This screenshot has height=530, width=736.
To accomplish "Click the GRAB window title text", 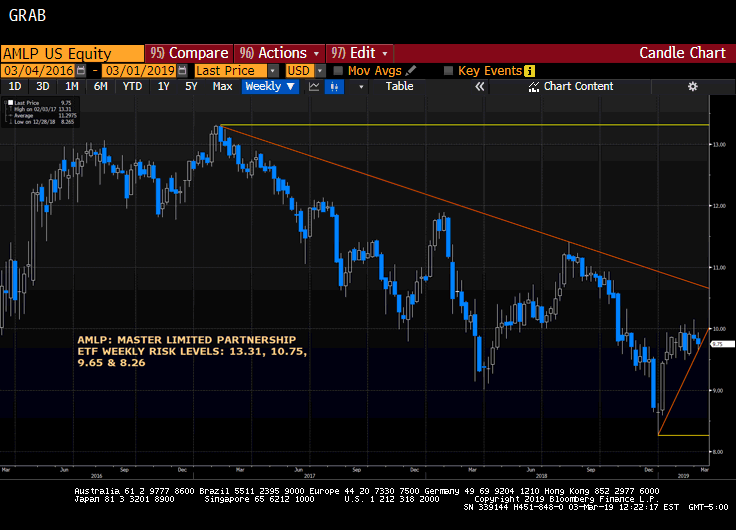I will (x=27, y=15).
